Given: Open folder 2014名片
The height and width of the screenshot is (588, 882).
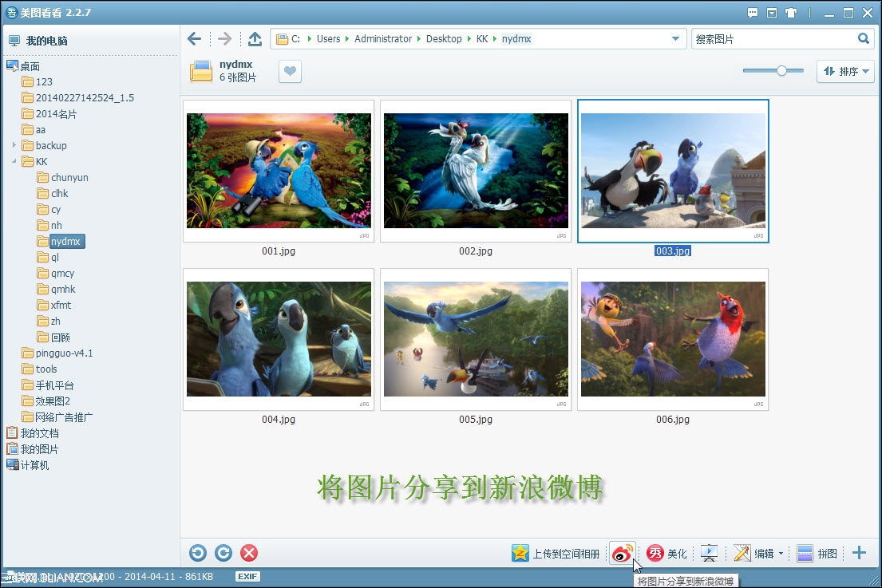Looking at the screenshot, I should coord(49,113).
